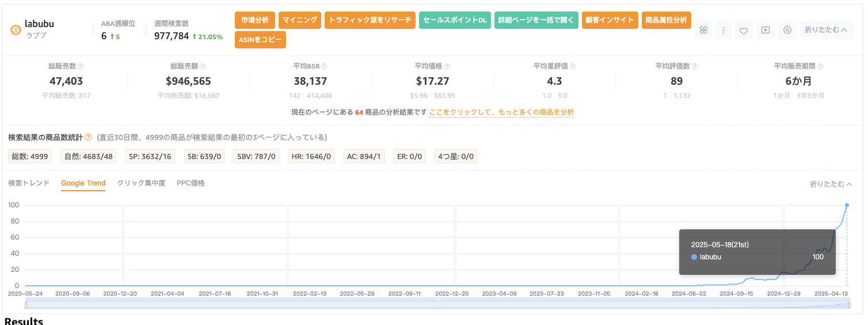This screenshot has height=325, width=868.
Task: Click the ER: 0/0 badge
Action: click(x=409, y=156)
